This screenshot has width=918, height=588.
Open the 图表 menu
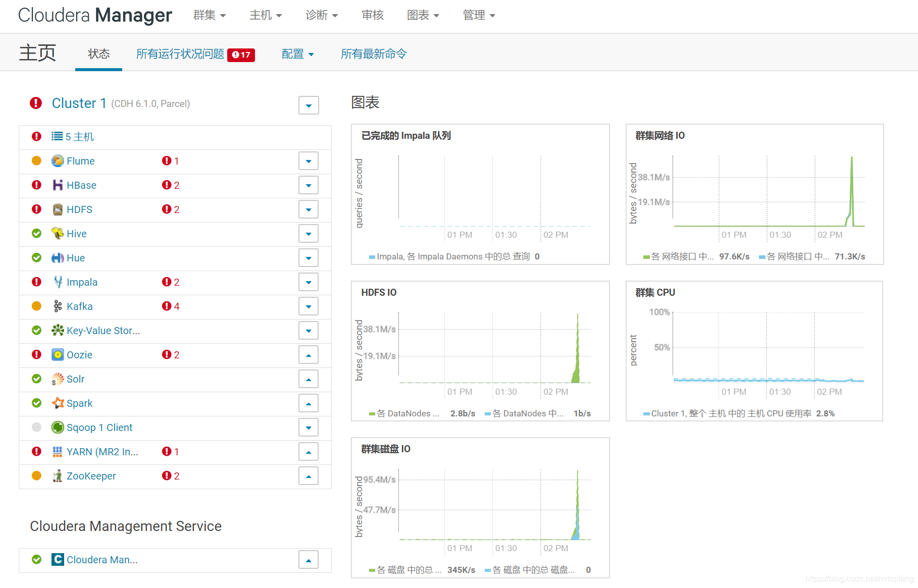[423, 16]
